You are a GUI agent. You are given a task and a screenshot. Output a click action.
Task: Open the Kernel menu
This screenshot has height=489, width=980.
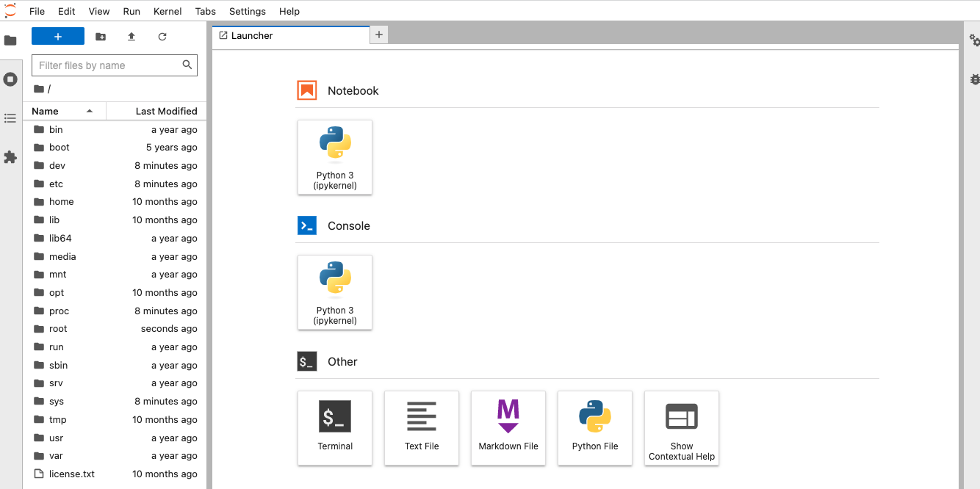167,11
